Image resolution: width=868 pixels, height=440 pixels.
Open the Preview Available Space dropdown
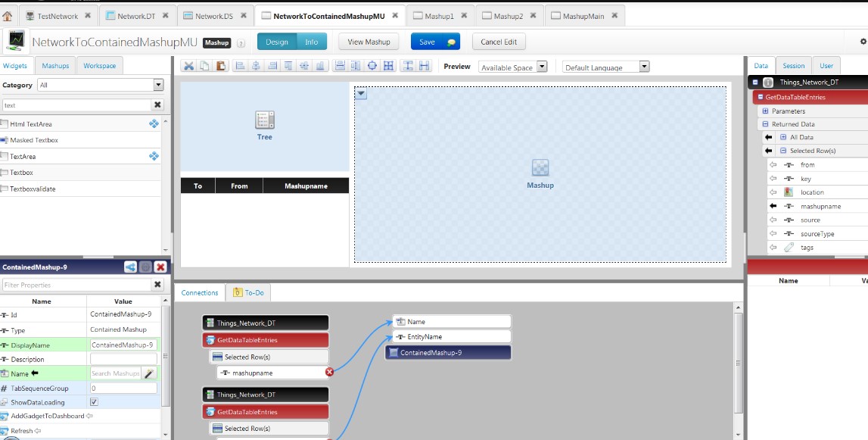pyautogui.click(x=513, y=67)
